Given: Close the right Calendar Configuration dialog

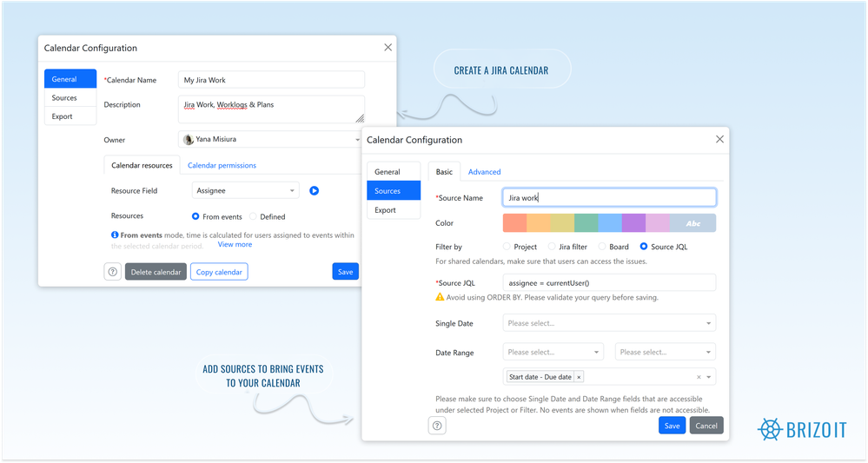Looking at the screenshot, I should coord(719,139).
